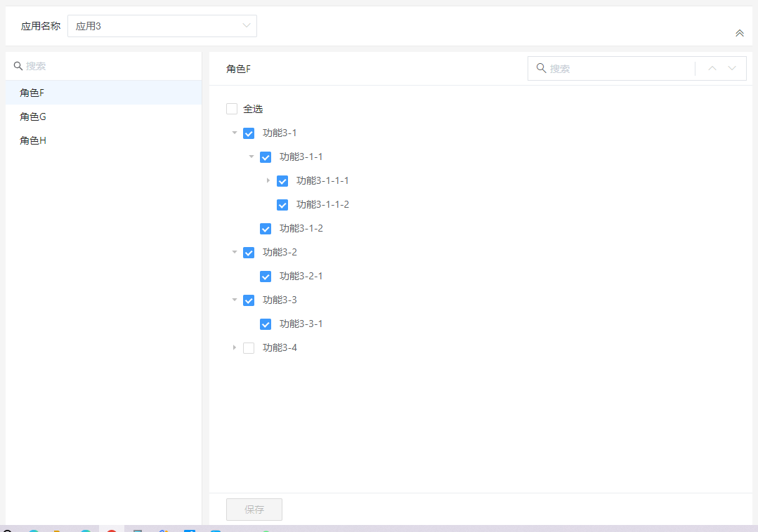Image resolution: width=758 pixels, height=532 pixels.
Task: Click the left panel 搜索 role search field
Action: pos(105,66)
